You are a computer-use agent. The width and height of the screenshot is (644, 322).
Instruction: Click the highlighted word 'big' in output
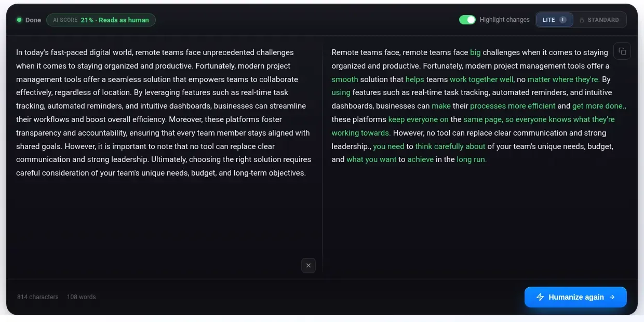pyautogui.click(x=475, y=52)
